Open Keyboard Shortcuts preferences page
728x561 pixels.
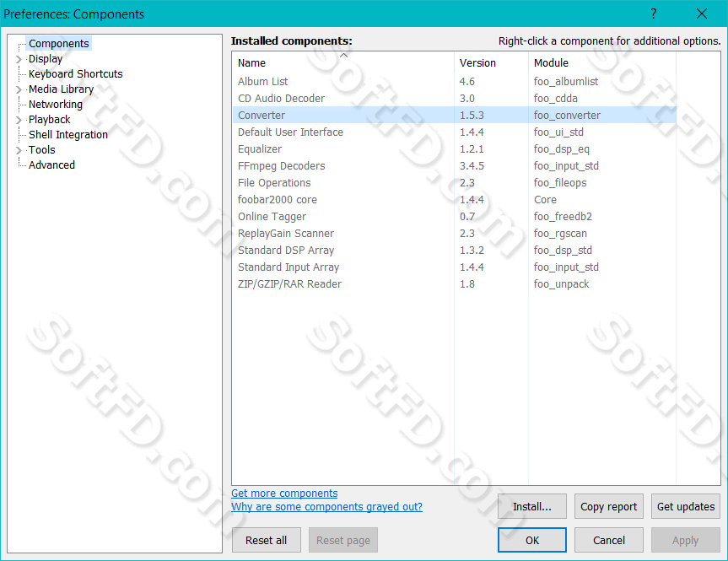click(x=76, y=74)
